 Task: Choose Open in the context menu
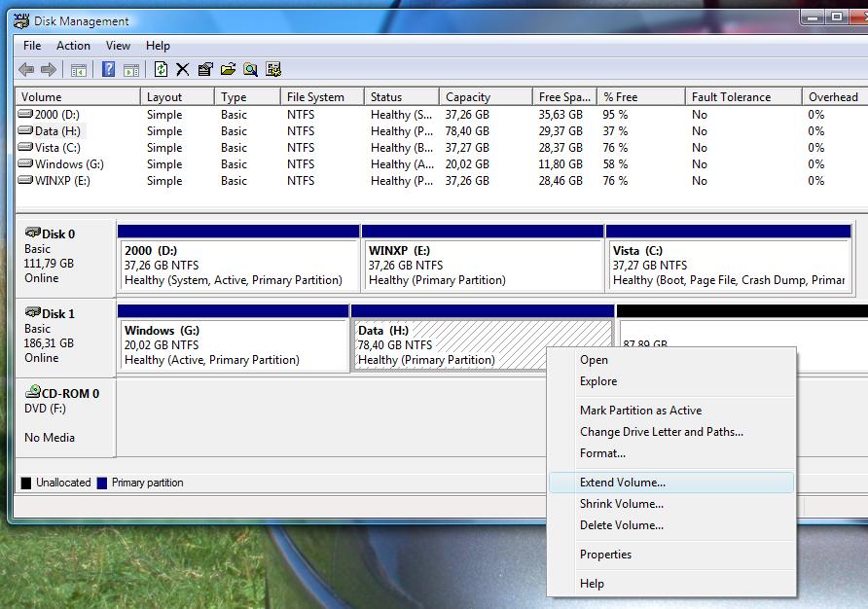[671, 360]
